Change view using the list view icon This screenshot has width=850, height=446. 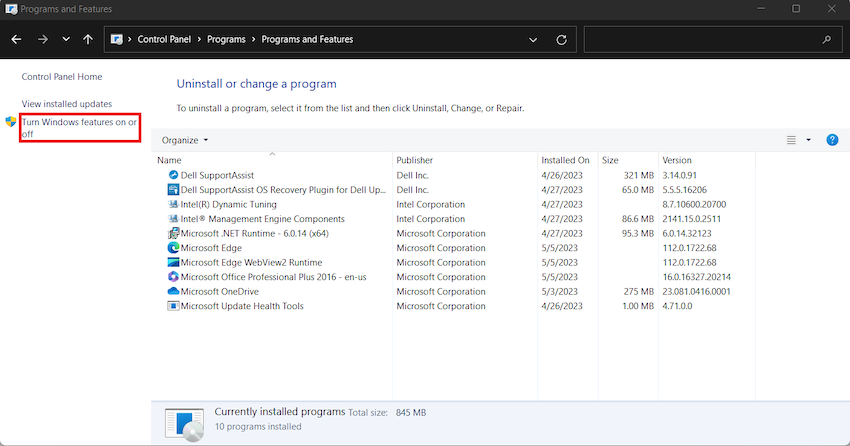point(791,140)
